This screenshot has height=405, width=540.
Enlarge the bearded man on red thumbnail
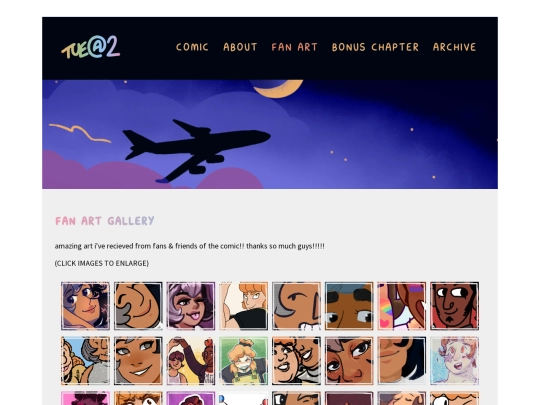coord(454,306)
